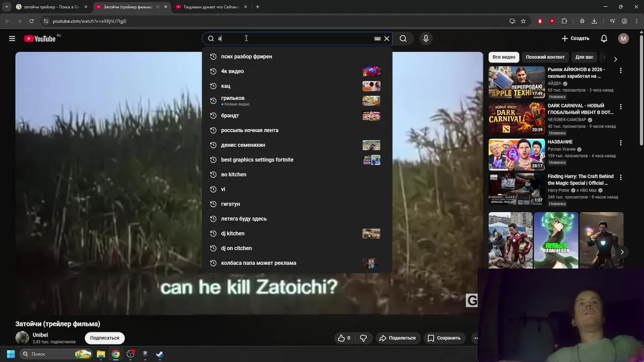Select suggestion грильков
This screenshot has width=644, height=362.
tap(297, 101)
